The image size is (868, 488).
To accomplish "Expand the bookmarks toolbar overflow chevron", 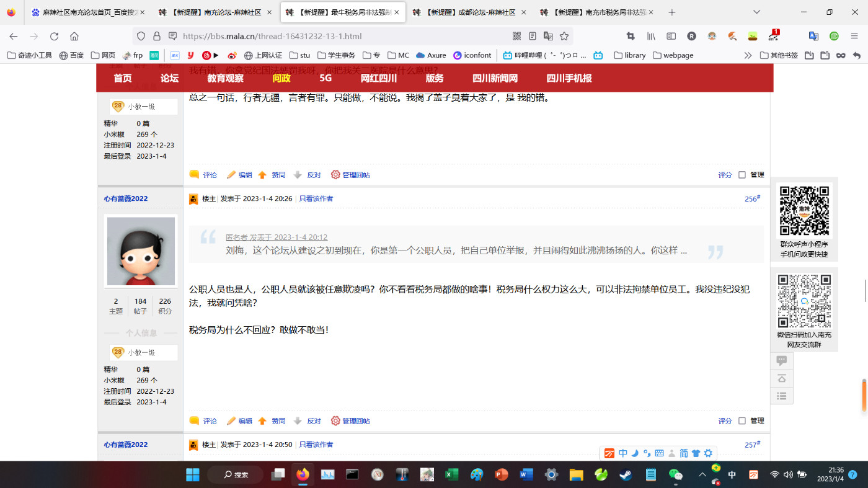I will point(748,55).
